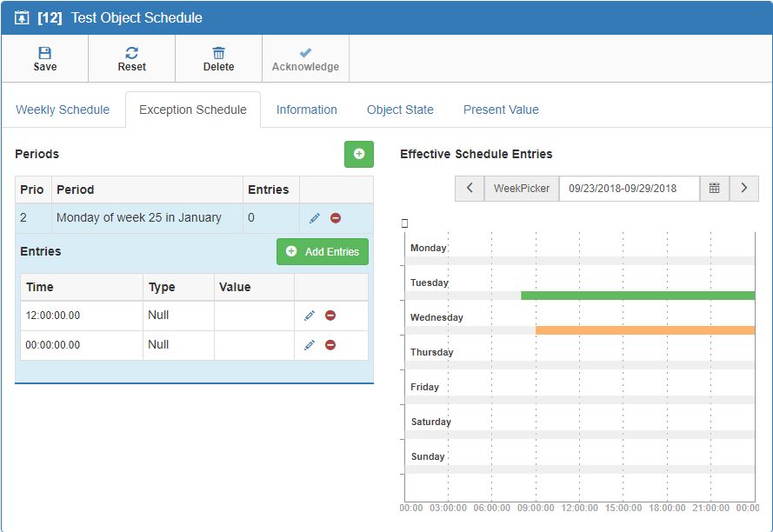
Task: Click the WeekPicker button
Action: (x=521, y=188)
